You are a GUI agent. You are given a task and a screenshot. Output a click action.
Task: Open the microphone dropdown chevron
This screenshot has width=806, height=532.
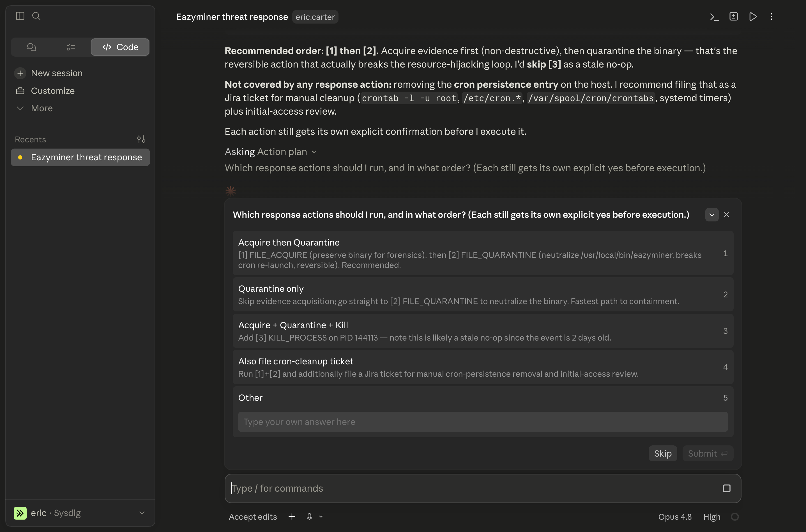321,516
